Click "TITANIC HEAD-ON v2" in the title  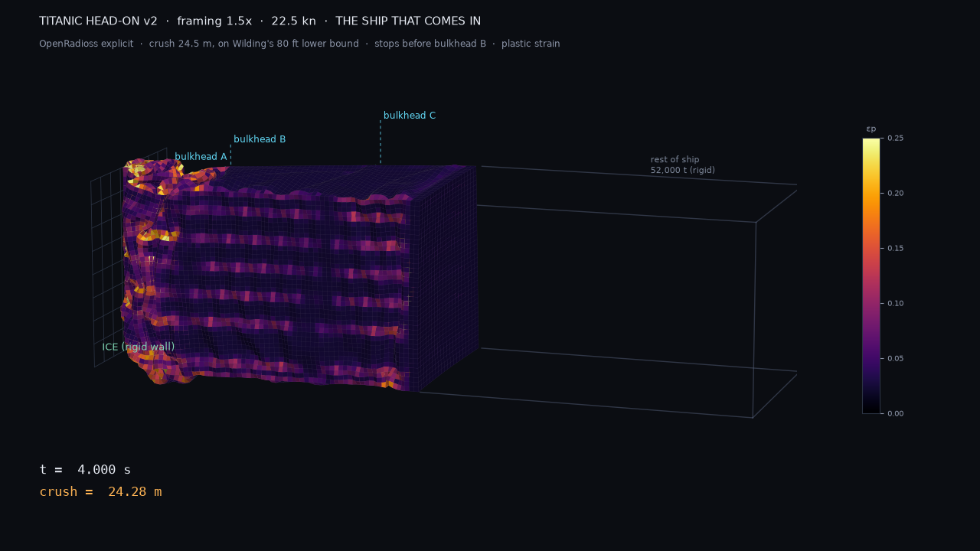pos(98,21)
